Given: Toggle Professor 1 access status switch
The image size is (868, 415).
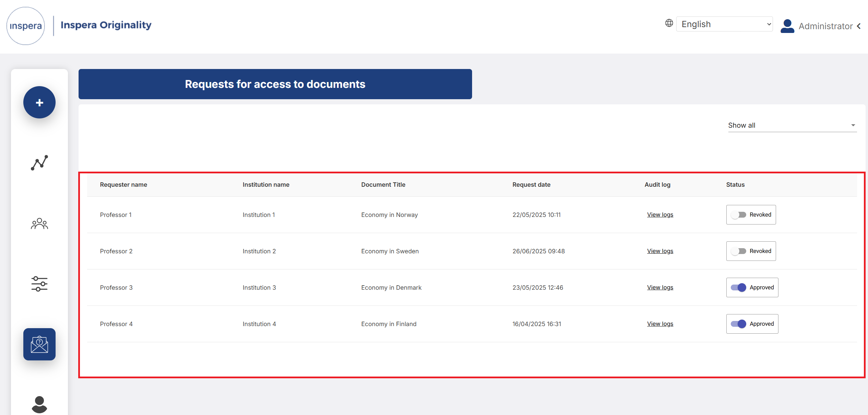Looking at the screenshot, I should pos(738,215).
